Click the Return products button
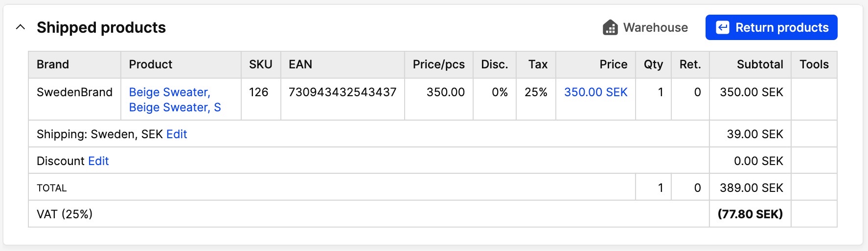868x251 pixels. [x=771, y=27]
